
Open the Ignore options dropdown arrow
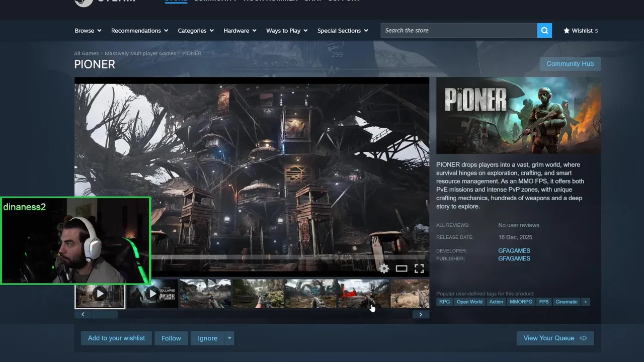pos(229,338)
